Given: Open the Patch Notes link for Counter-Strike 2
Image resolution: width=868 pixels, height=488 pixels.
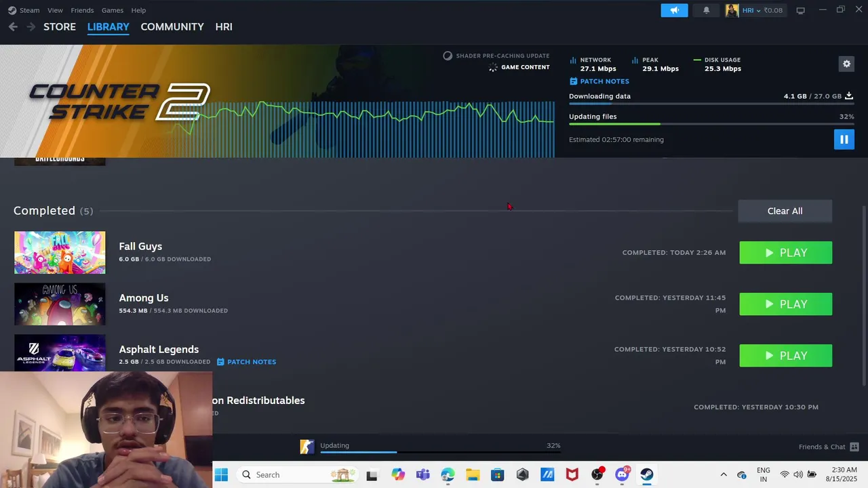Looking at the screenshot, I should (599, 81).
